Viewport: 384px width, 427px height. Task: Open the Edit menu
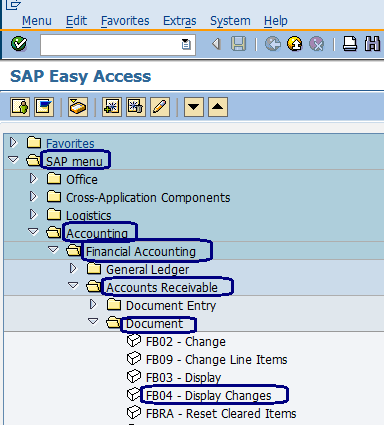point(76,21)
